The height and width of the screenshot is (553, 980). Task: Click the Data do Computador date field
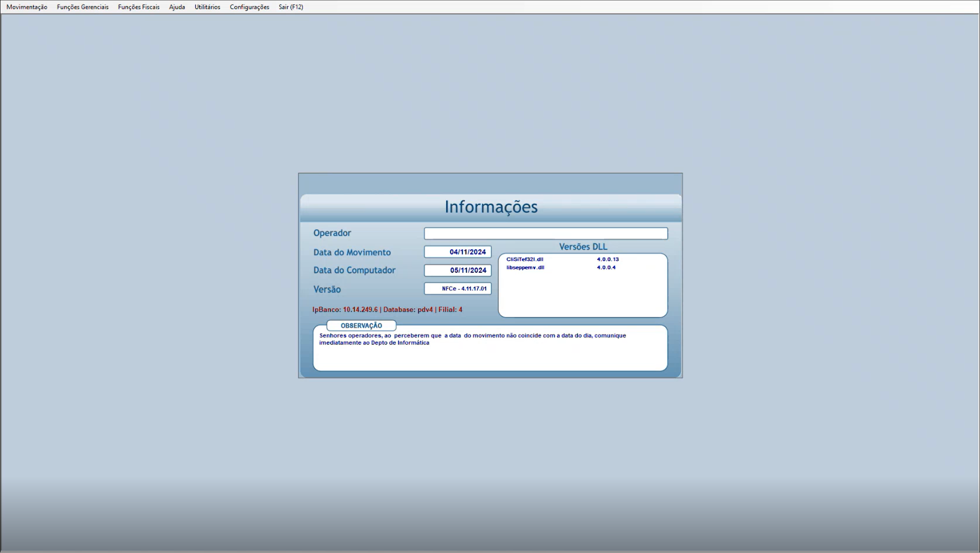coord(458,270)
